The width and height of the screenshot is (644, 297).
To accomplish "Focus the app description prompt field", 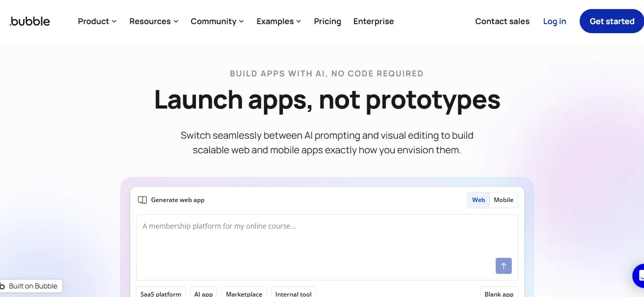I will [327, 247].
